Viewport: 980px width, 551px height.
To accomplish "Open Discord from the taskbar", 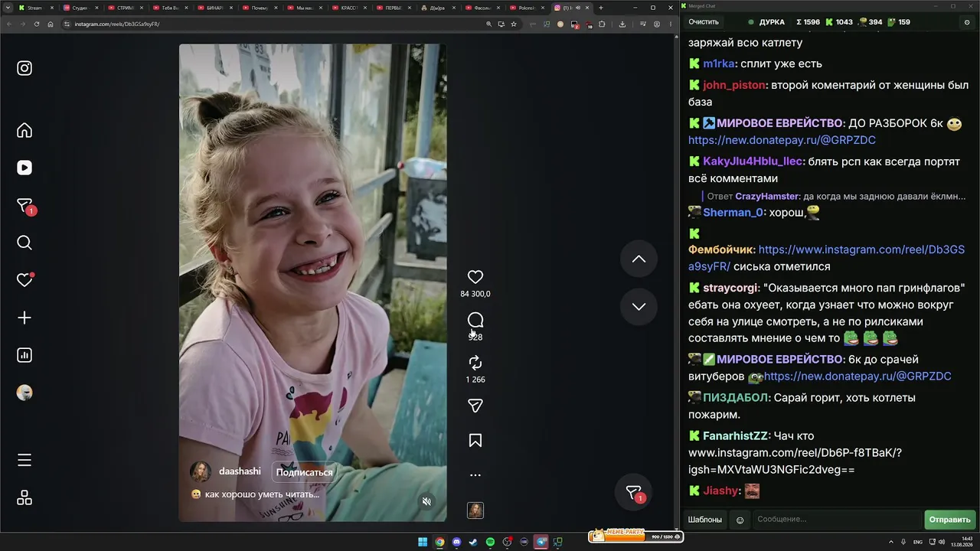I will (x=457, y=542).
